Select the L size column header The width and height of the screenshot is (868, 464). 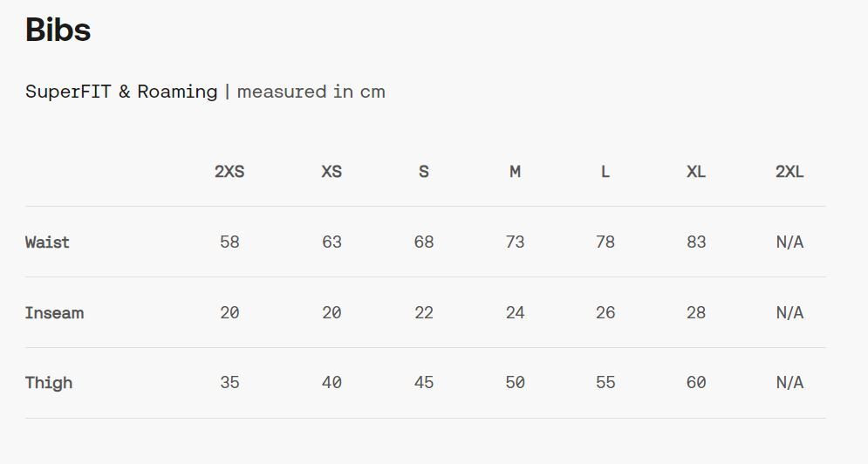point(605,172)
